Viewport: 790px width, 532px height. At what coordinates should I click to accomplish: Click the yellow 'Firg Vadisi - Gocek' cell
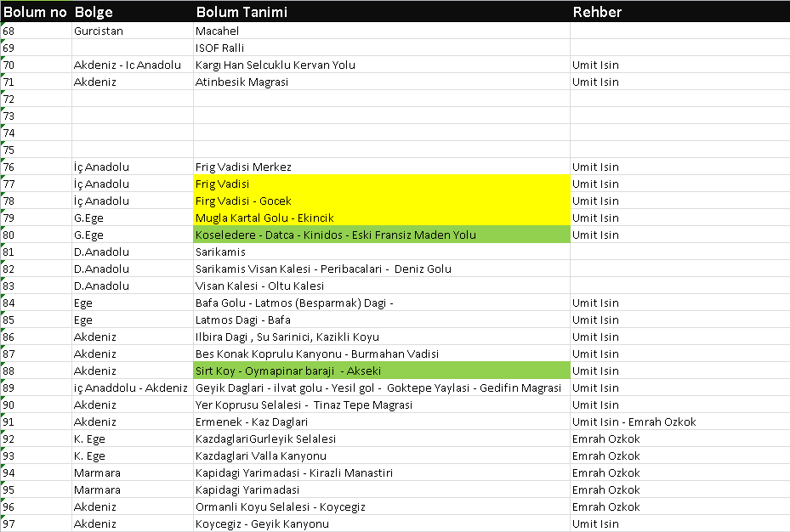381,201
